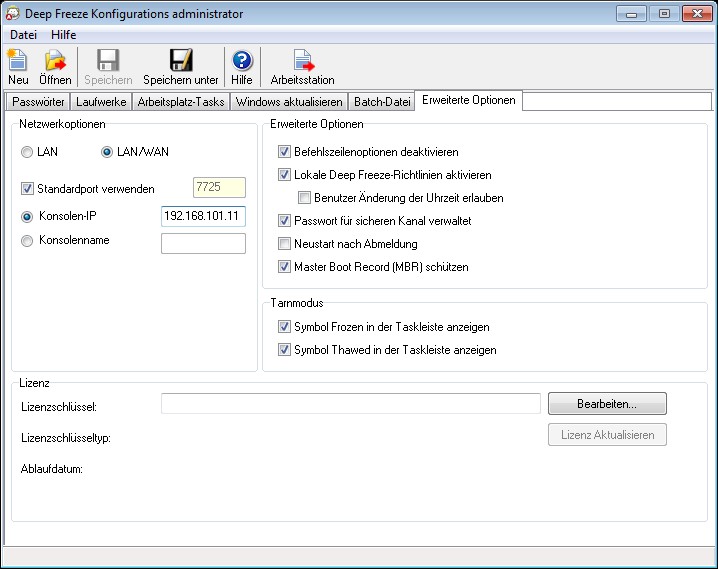Click the Öffnen folder icon

pos(55,60)
